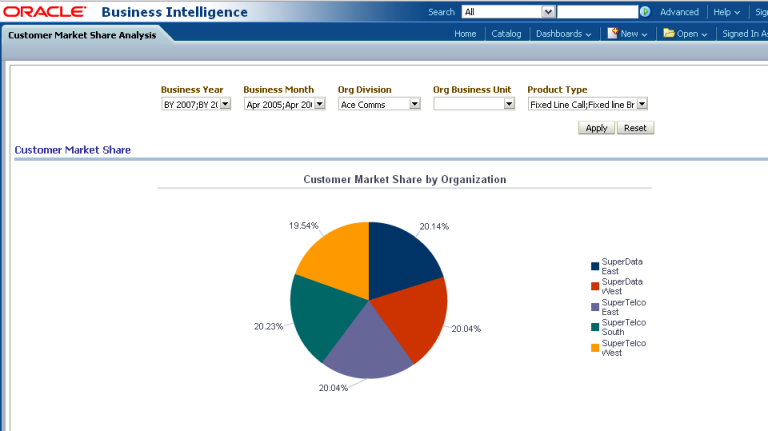
Task: Click the red SuperData West pie slice
Action: coord(414,318)
